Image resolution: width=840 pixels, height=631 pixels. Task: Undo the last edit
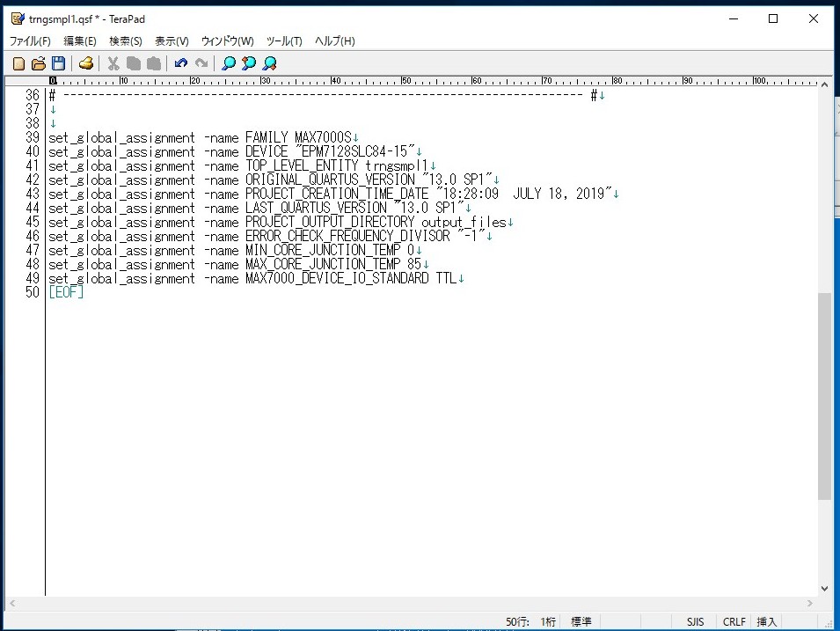tap(181, 63)
